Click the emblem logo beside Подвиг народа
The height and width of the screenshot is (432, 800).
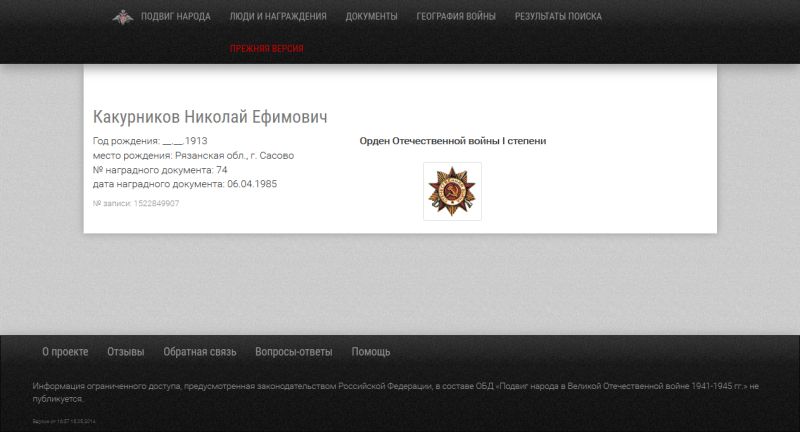click(x=123, y=17)
